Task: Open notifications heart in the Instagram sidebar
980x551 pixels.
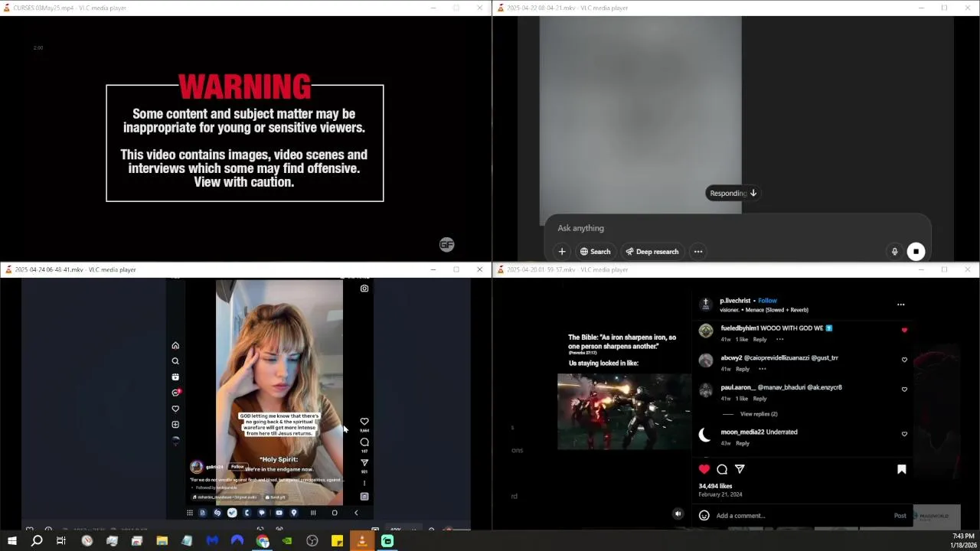Action: (175, 409)
